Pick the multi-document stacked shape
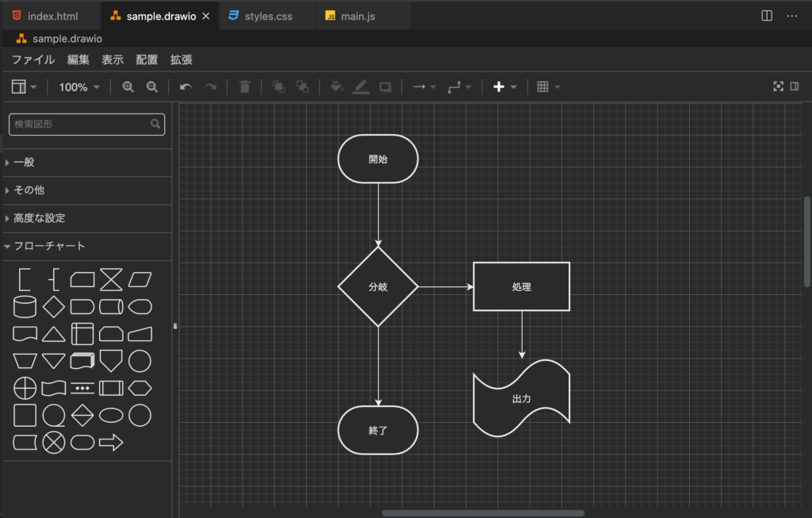812x518 pixels. coord(82,360)
